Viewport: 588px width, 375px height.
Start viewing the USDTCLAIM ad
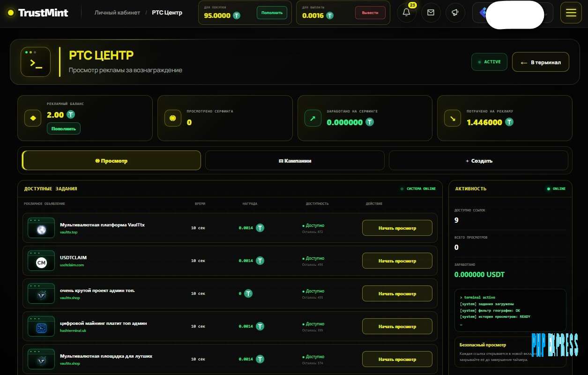tap(397, 261)
